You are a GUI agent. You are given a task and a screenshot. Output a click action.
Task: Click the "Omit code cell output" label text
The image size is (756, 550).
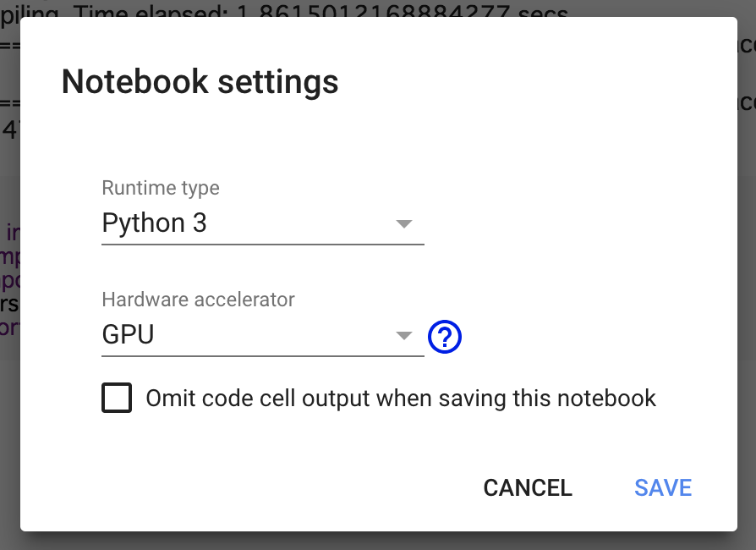(x=401, y=398)
